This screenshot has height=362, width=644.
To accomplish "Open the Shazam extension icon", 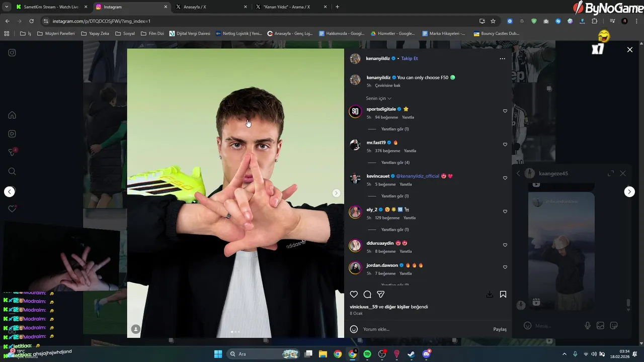I will tap(558, 21).
